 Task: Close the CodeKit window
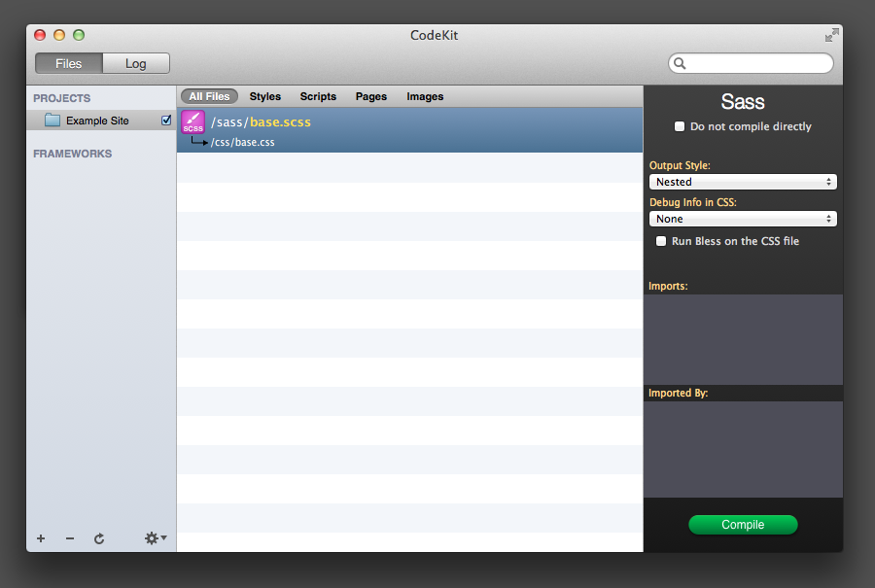pos(40,35)
